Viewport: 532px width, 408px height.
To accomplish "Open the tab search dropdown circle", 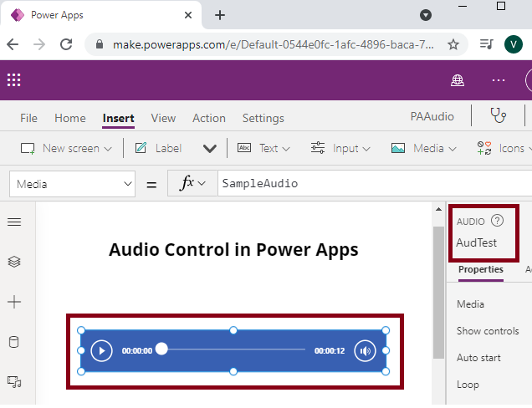I will 426,15.
